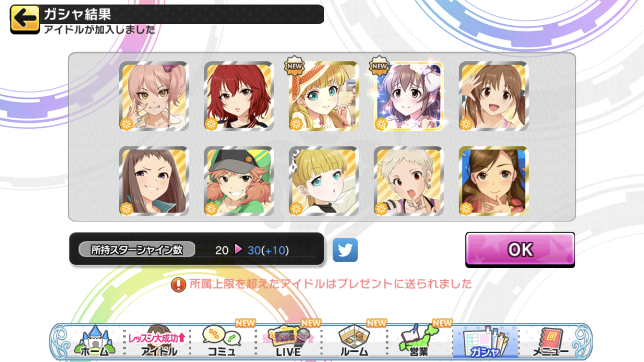Select the ガシャ tab in bottom bar
Viewport: 644px width, 362px height.
(485, 342)
